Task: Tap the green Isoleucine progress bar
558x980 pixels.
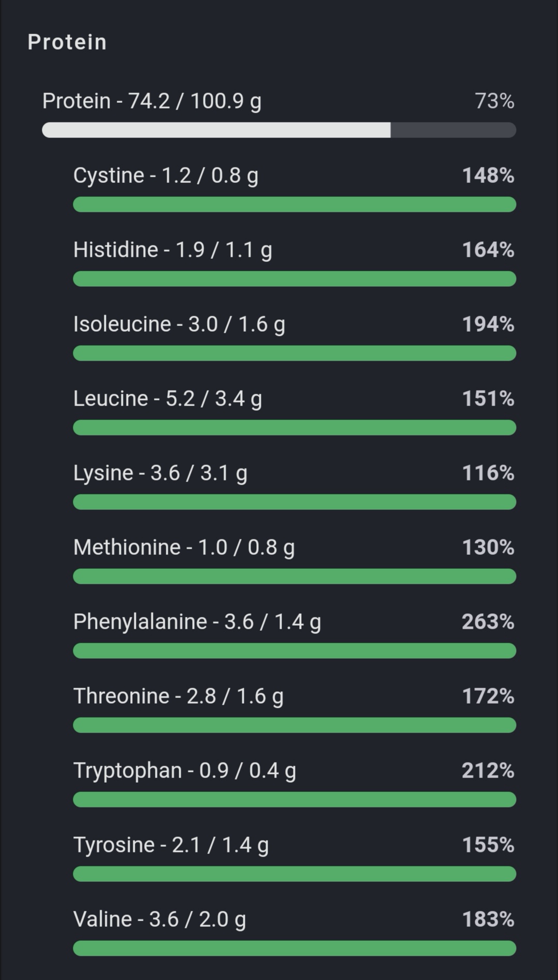Action: [x=295, y=353]
